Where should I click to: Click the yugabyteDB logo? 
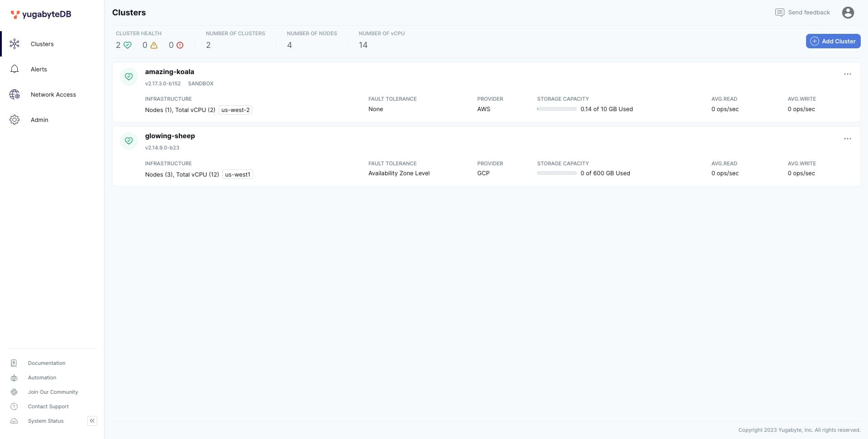pos(41,14)
